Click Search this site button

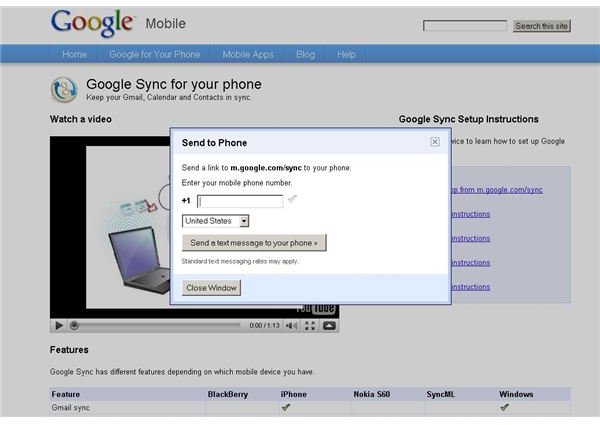click(x=541, y=26)
